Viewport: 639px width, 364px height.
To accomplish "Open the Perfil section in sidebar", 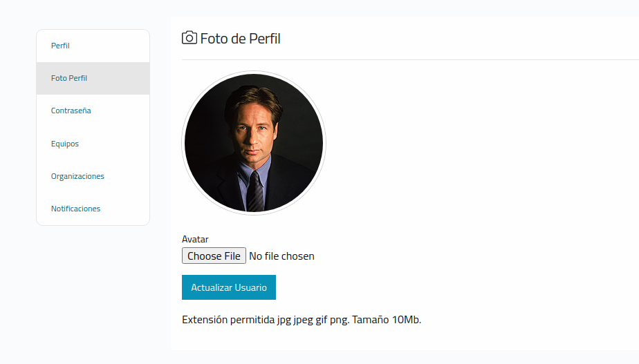I will tap(93, 46).
